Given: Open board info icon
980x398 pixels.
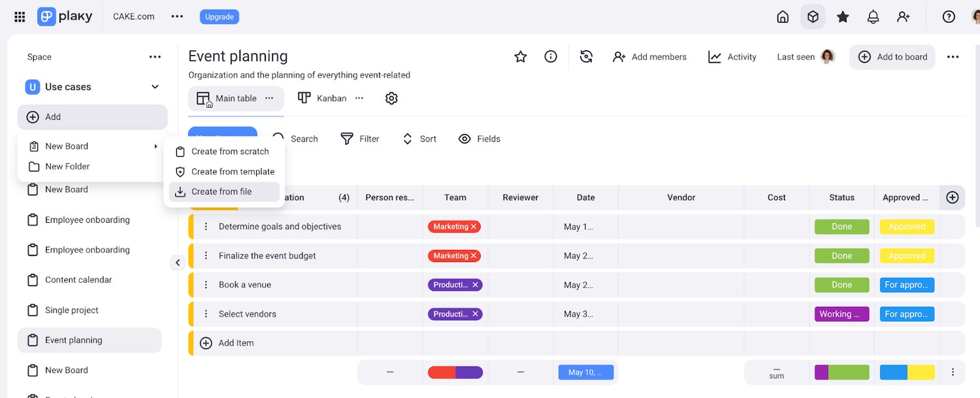Looking at the screenshot, I should click(551, 57).
